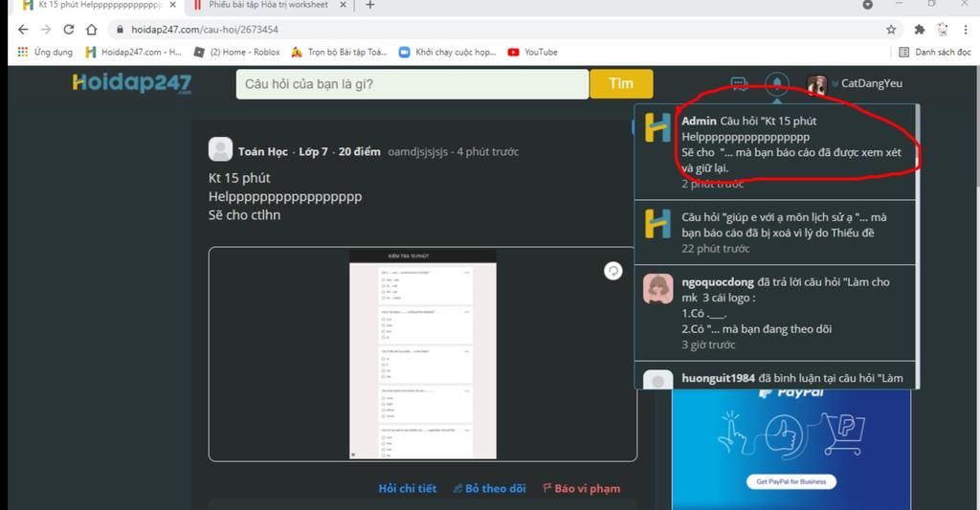
Task: Expand the CatDangYeu user dropdown
Action: [x=835, y=84]
